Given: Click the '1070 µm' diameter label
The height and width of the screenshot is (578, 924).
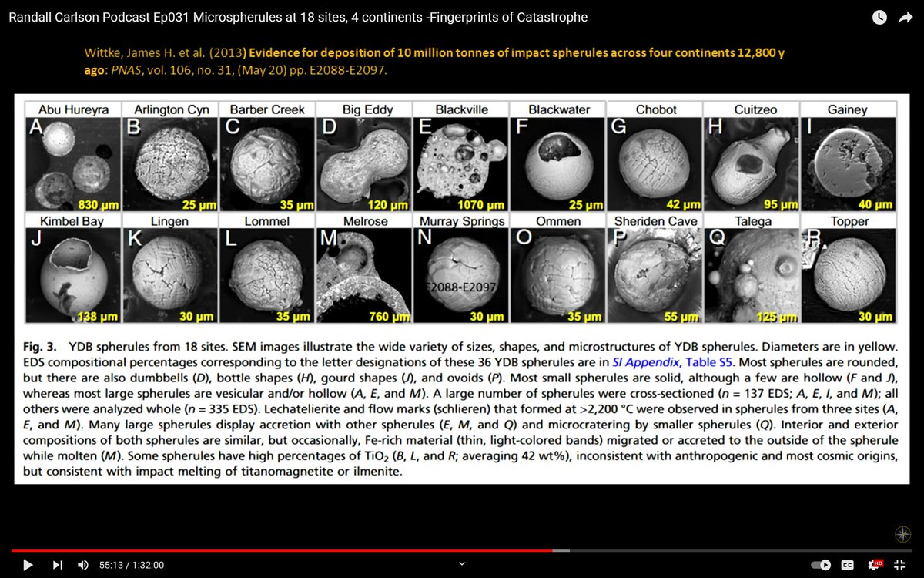Looking at the screenshot, I should [482, 205].
